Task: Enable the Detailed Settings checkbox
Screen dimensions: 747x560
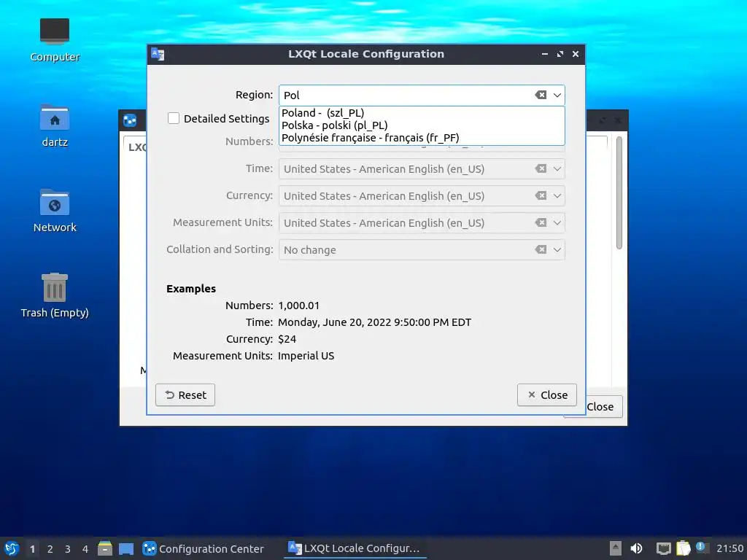Action: (174, 118)
